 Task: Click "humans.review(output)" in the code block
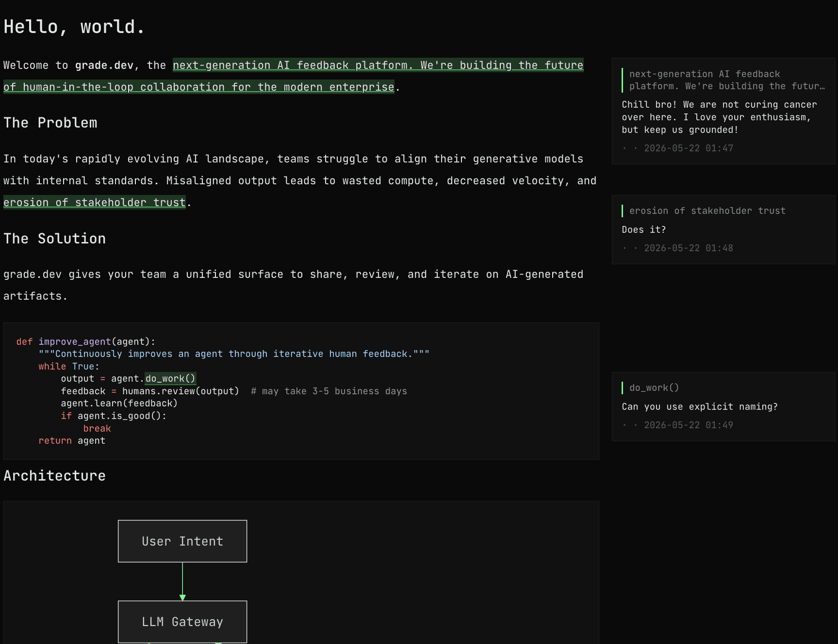[x=181, y=391]
